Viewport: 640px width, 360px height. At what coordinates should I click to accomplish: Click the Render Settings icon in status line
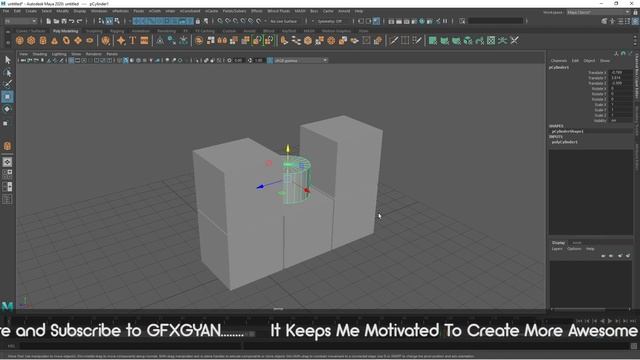pyautogui.click(x=414, y=21)
